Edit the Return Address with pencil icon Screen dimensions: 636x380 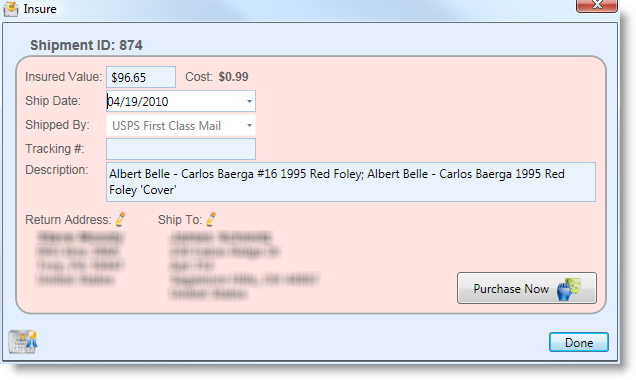coord(120,219)
